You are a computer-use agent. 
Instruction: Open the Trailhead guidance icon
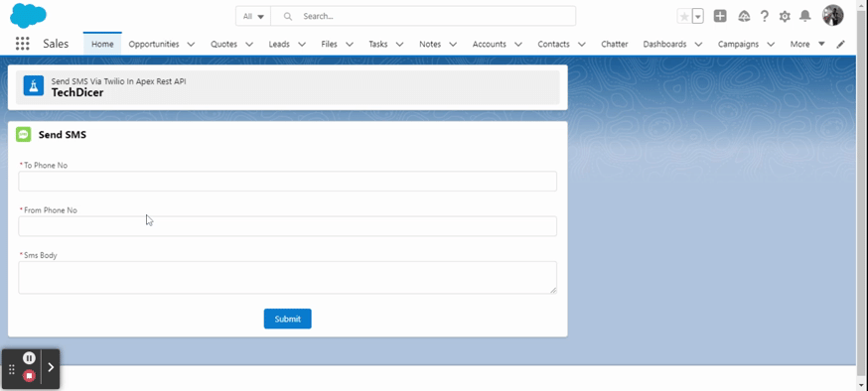(744, 16)
